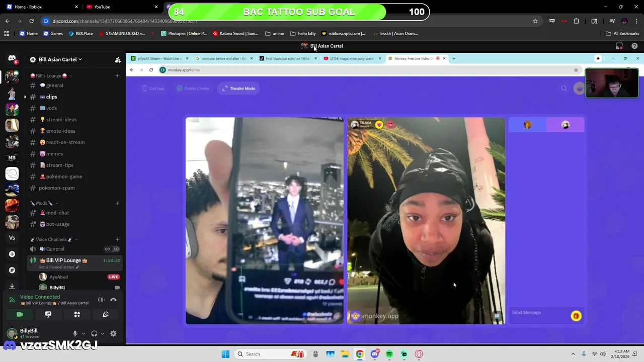This screenshot has width=644, height=362.
Task: Open the vods channel
Action: (x=74, y=108)
